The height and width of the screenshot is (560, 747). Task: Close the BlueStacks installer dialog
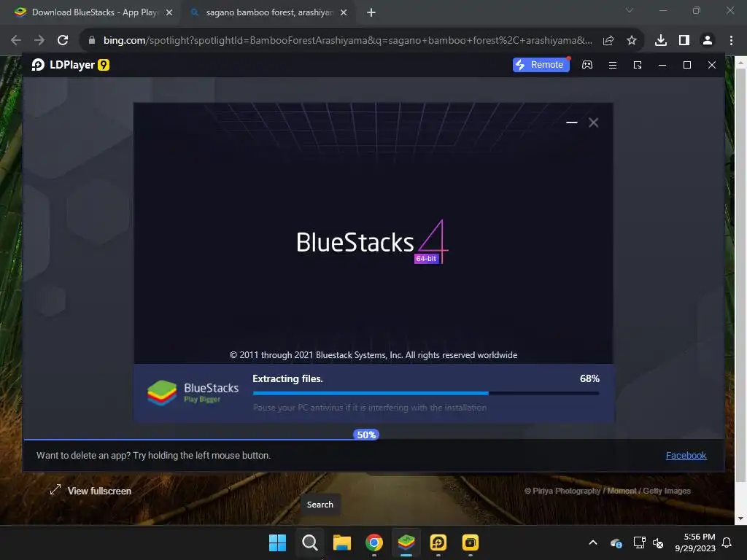coord(594,122)
